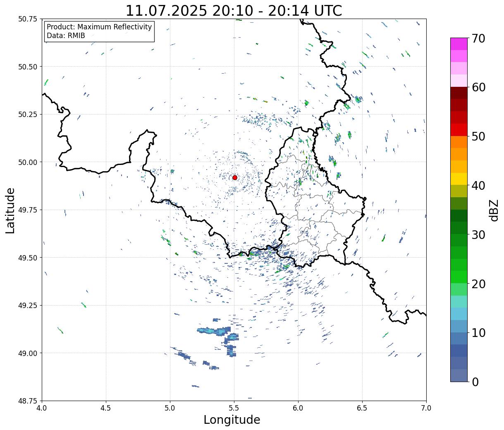Click the longitude tick label 4.5
The width and height of the screenshot is (504, 430).
click(x=106, y=408)
